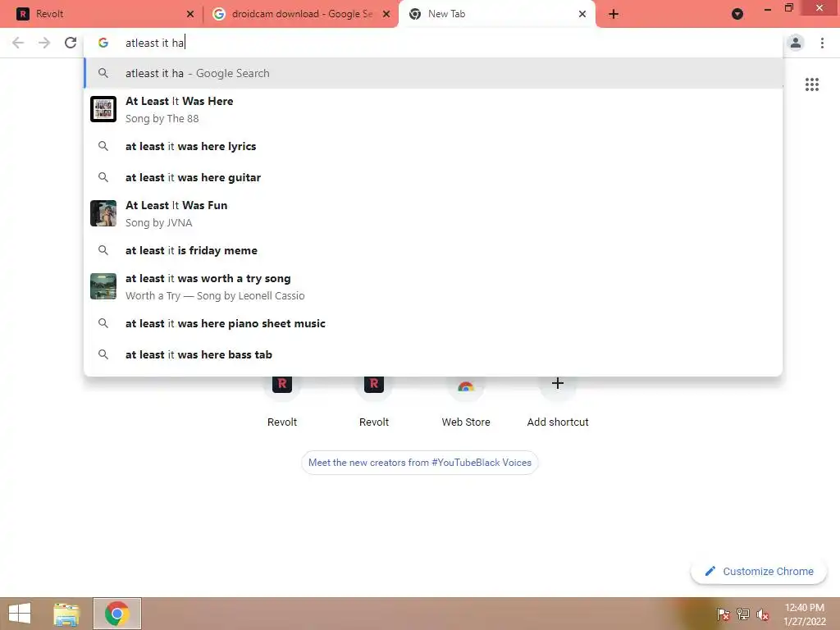
Task: Choose 'At Least It Was Fun' song suggestion
Action: point(433,213)
